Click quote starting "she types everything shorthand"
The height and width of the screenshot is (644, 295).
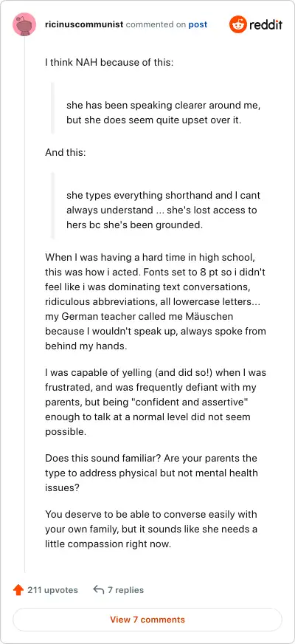(x=163, y=210)
